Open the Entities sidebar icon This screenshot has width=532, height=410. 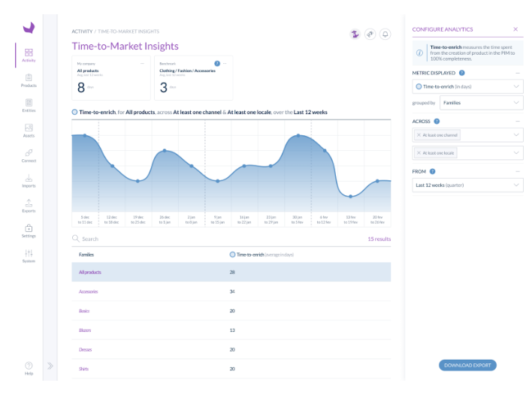pyautogui.click(x=29, y=105)
